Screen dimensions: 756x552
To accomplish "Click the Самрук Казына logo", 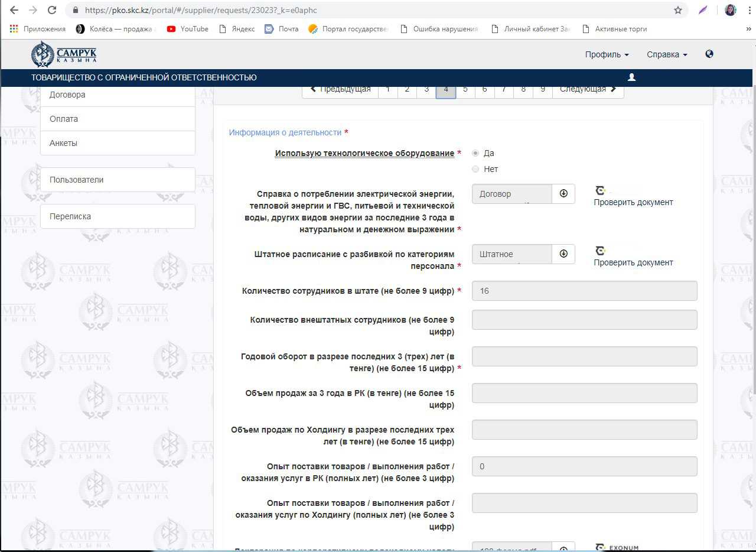I will (x=64, y=54).
